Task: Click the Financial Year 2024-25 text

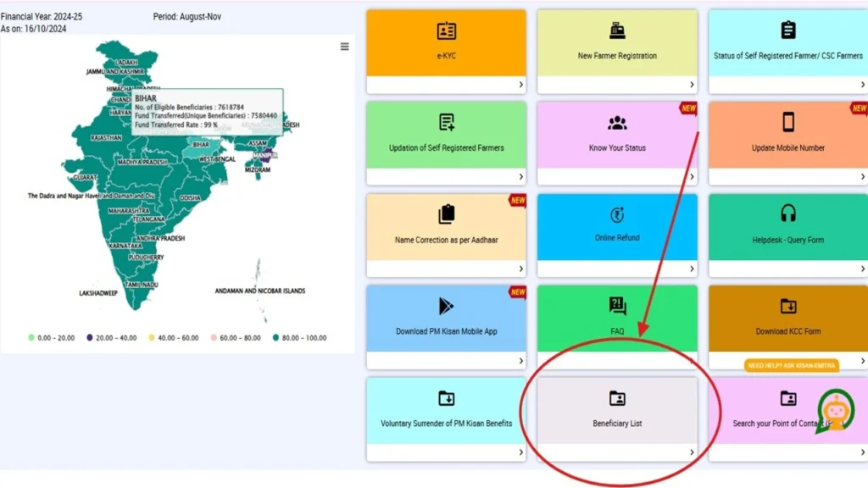Action: click(42, 17)
